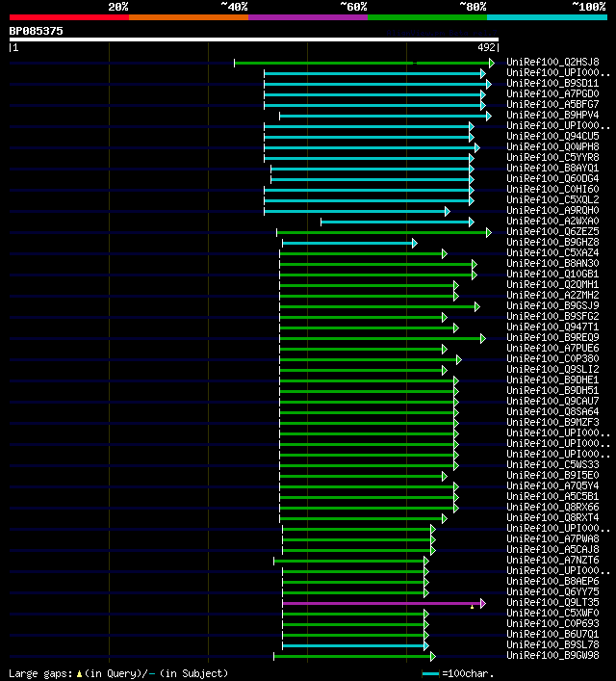Select the UniRef100_C5XQL2 label
The width and height of the screenshot is (616, 681).
coord(552,199)
